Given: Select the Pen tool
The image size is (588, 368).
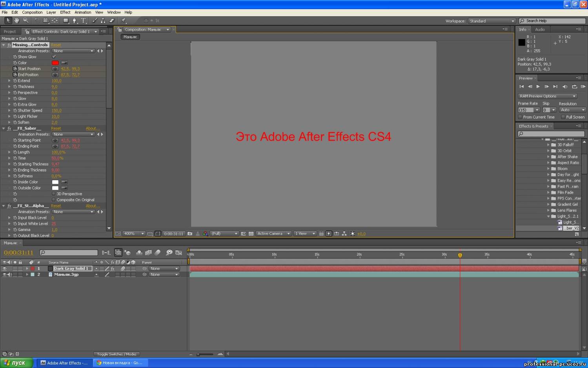Looking at the screenshot, I should click(x=75, y=20).
